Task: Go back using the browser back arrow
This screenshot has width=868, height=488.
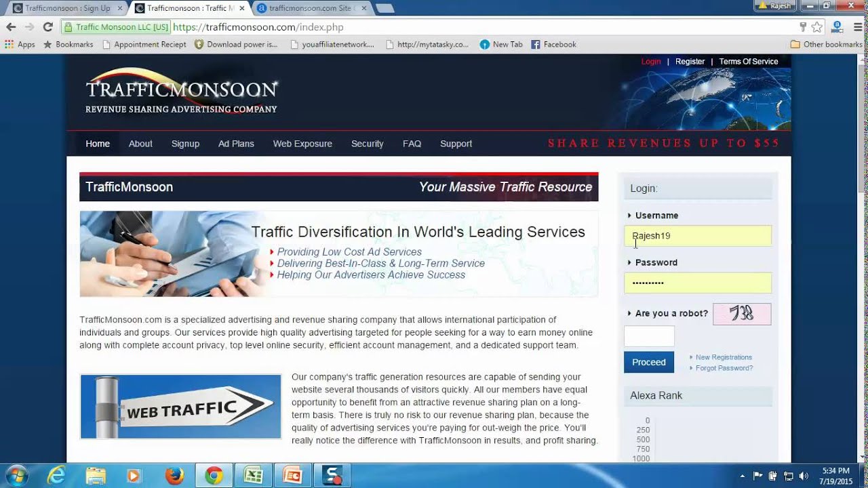Action: [x=11, y=27]
